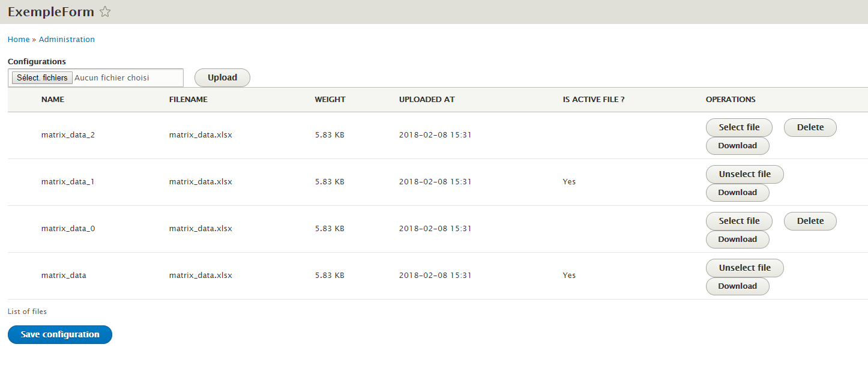Delete the matrix_data_2 configuration
This screenshot has width=868, height=365.
(810, 127)
